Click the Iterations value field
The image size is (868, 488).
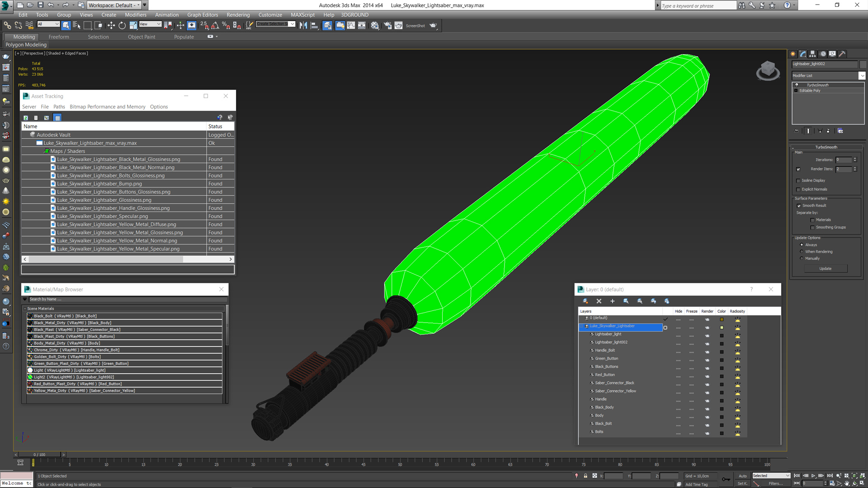843,160
